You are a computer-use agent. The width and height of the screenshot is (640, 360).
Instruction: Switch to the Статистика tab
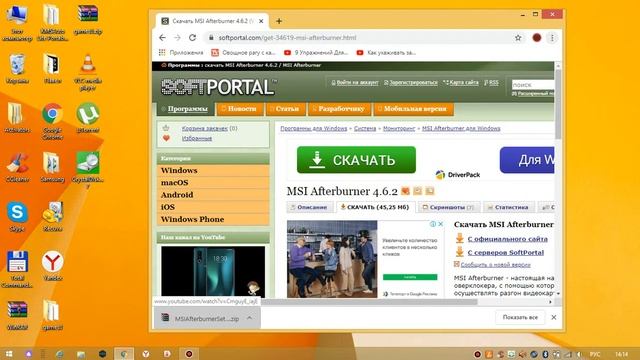tap(508, 207)
